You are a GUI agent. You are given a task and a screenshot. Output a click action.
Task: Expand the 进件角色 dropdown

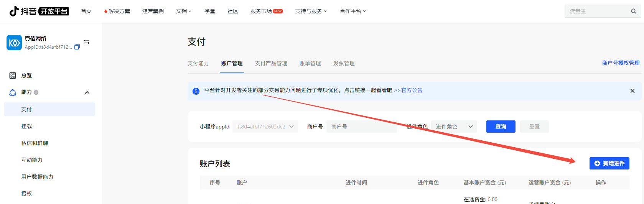(x=454, y=127)
